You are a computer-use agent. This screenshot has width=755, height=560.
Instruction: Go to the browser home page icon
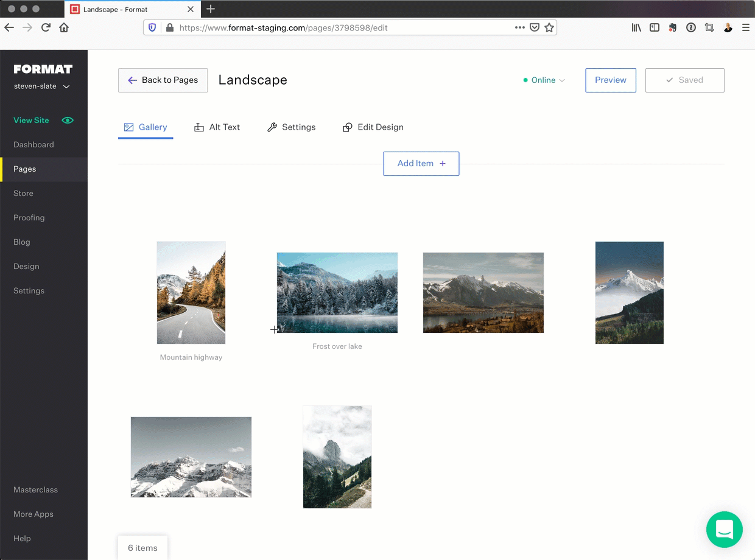tap(64, 27)
